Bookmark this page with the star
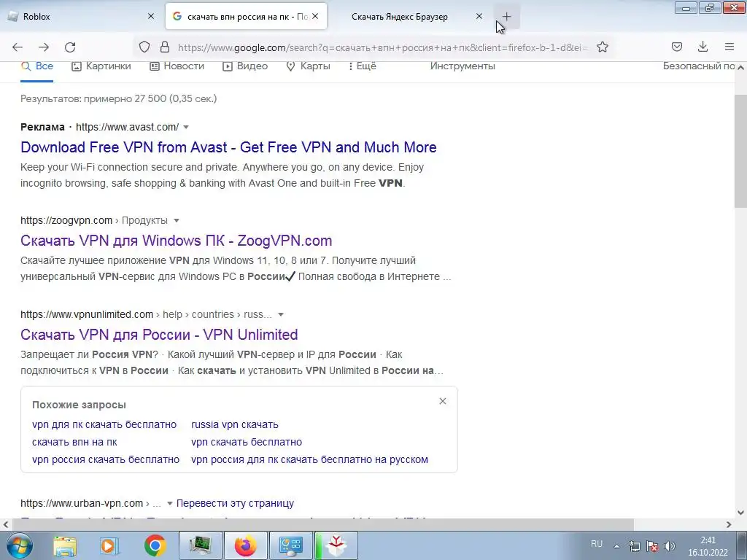The image size is (747, 560). [x=602, y=47]
